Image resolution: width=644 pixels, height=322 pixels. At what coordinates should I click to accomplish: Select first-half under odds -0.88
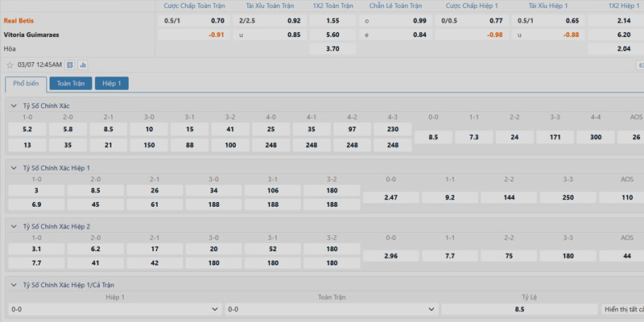(x=548, y=35)
